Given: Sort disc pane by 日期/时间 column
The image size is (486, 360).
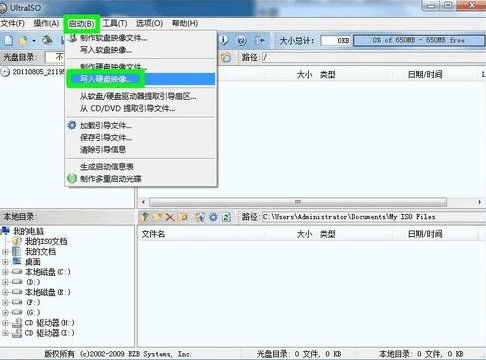Looking at the screenshot, I should 425,74.
